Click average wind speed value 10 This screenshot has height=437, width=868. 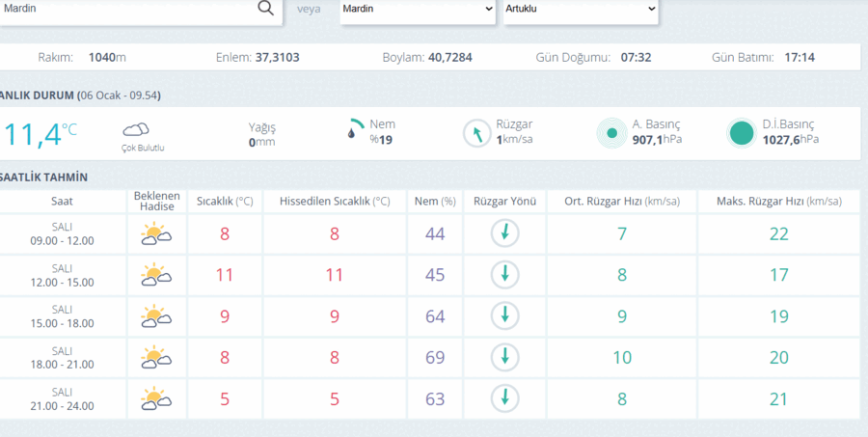click(622, 357)
